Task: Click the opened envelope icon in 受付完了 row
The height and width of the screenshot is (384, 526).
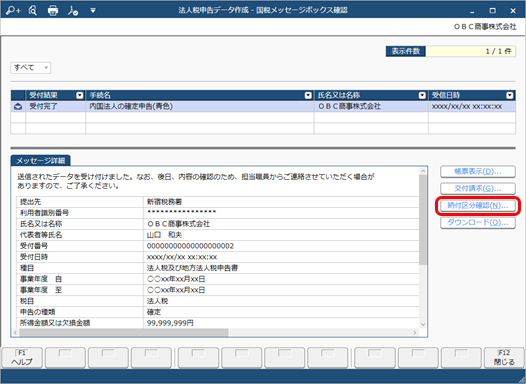Action: point(18,106)
